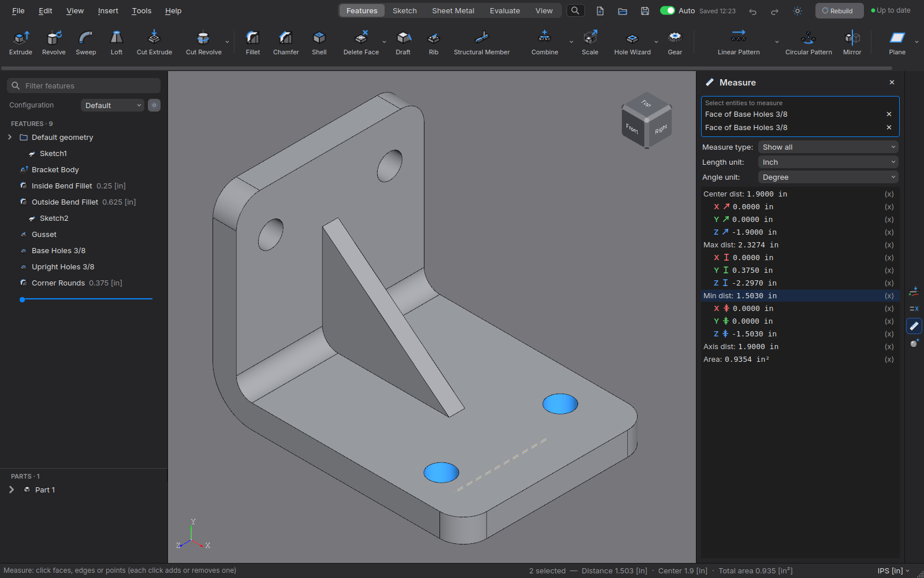Screen dimensions: 924x578
Task: Mirror the selected feature
Action: click(852, 43)
